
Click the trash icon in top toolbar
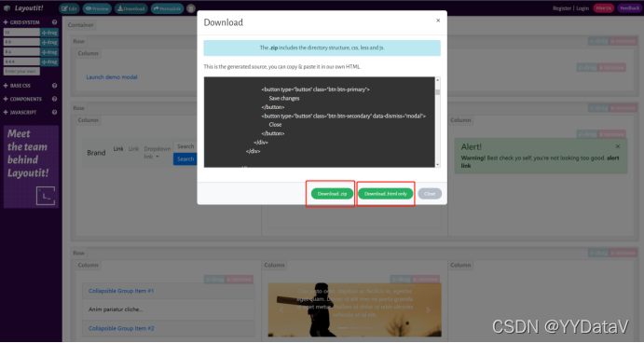(x=191, y=8)
